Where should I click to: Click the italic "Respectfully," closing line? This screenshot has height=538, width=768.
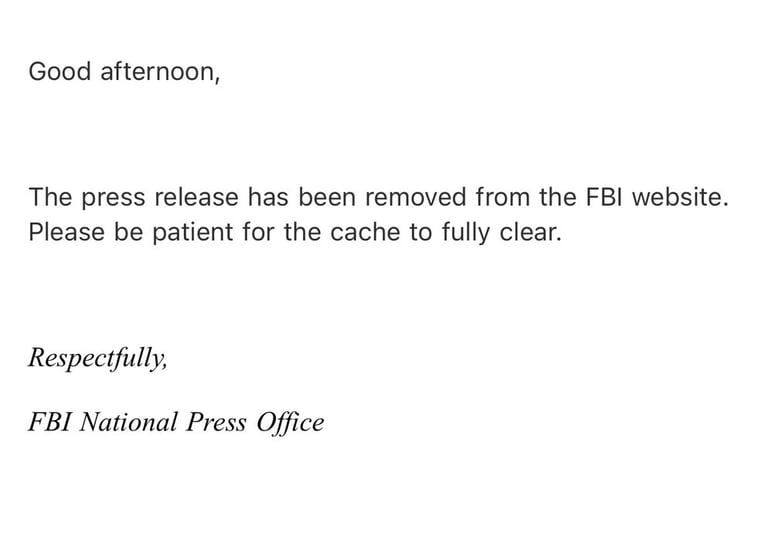click(97, 359)
